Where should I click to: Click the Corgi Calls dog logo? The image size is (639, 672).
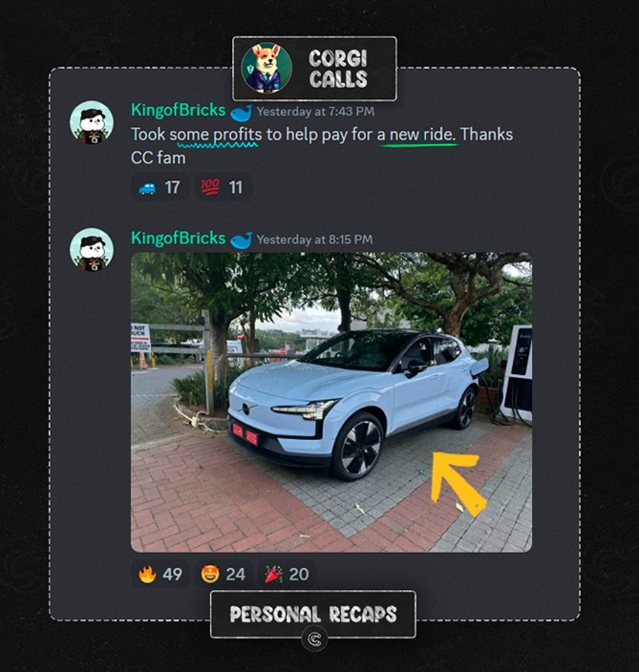(x=266, y=68)
